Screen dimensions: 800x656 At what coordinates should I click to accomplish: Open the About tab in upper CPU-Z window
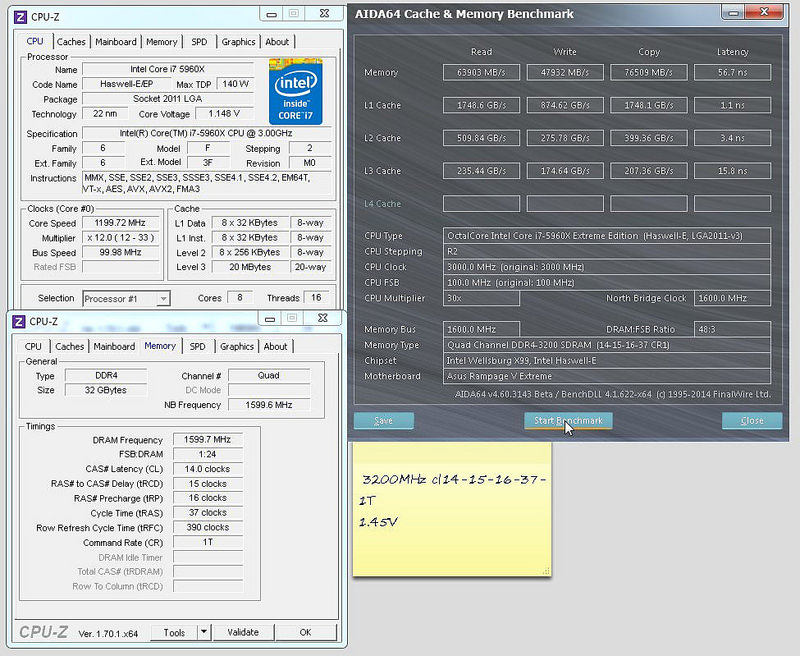(277, 42)
